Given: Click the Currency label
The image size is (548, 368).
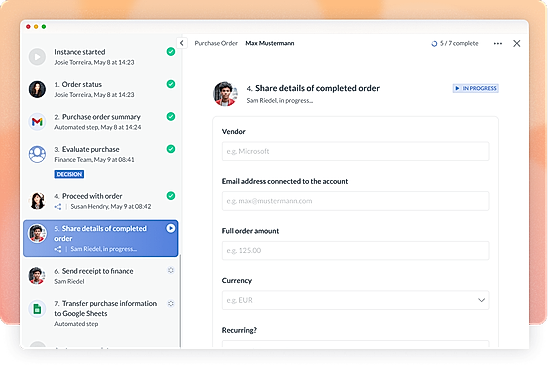Looking at the screenshot, I should click(237, 281).
